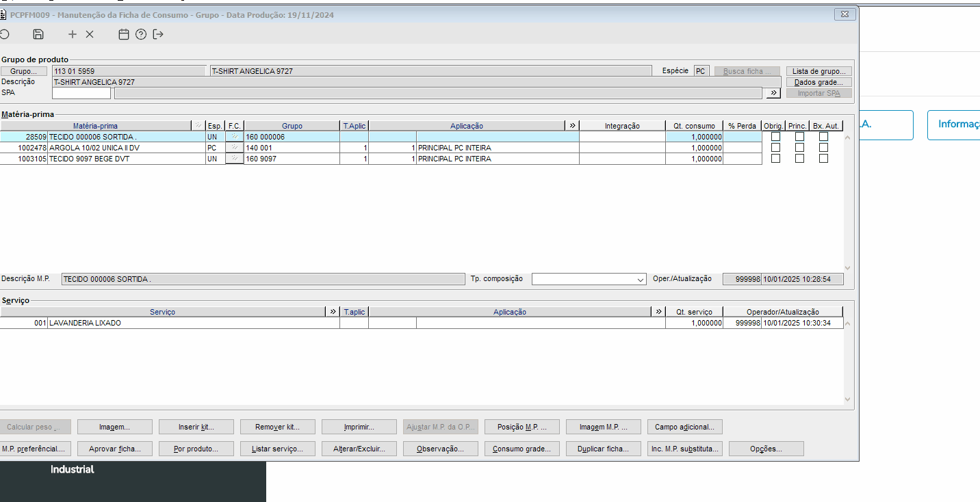Click the plus icon to add a record
Viewport: 980px width, 502px height.
tap(73, 34)
